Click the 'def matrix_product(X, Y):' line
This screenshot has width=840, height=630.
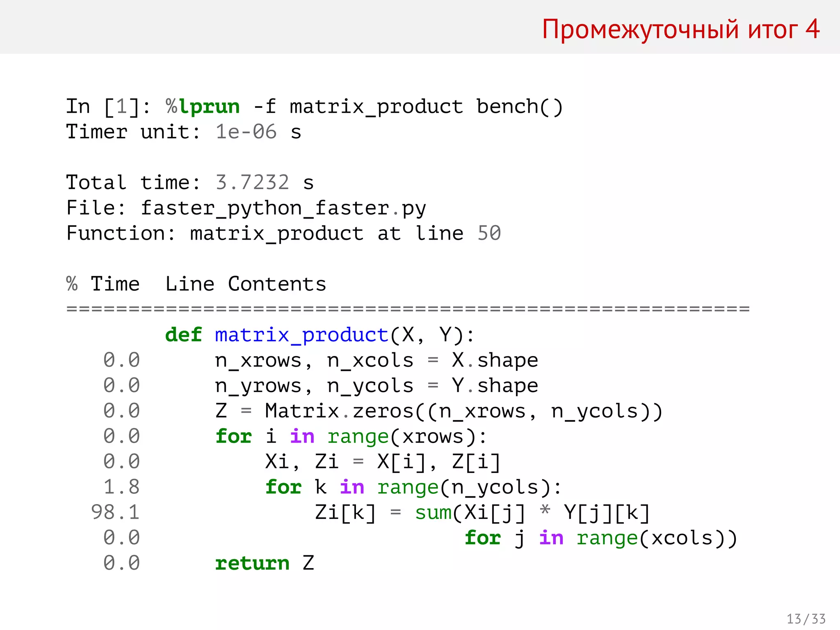(320, 335)
